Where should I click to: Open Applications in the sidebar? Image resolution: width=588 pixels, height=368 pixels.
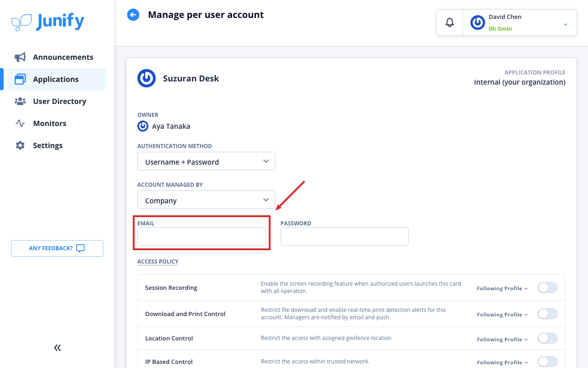[57, 79]
